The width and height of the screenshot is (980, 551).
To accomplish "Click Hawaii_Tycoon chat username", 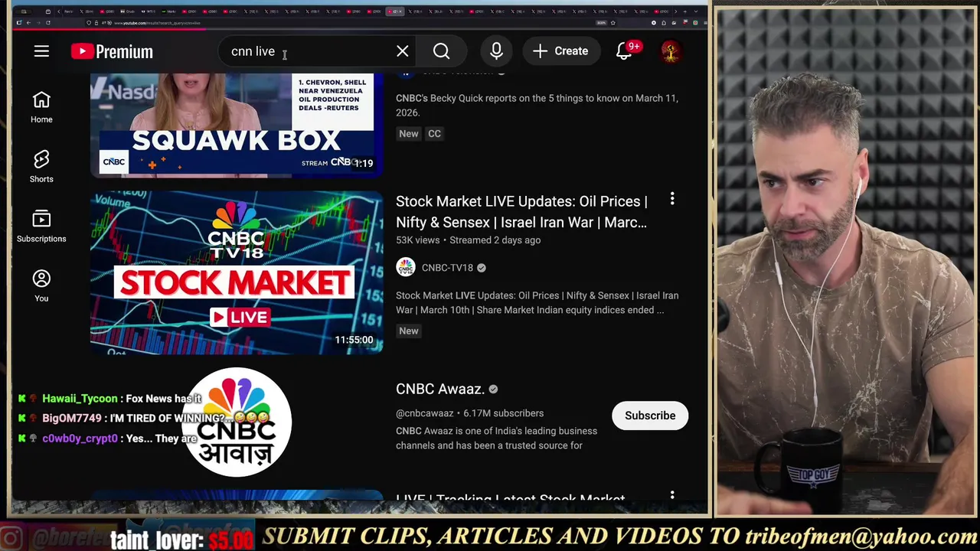I will pyautogui.click(x=80, y=399).
